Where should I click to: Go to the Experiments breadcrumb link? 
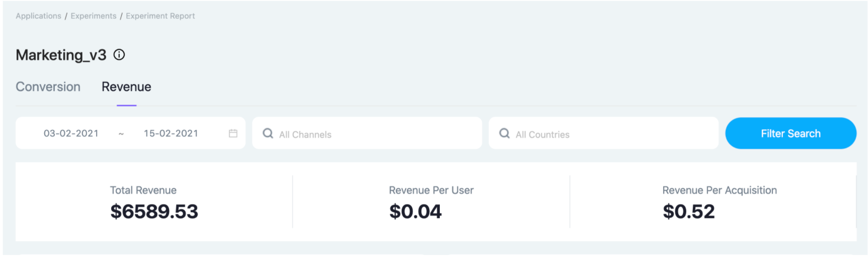tap(94, 16)
